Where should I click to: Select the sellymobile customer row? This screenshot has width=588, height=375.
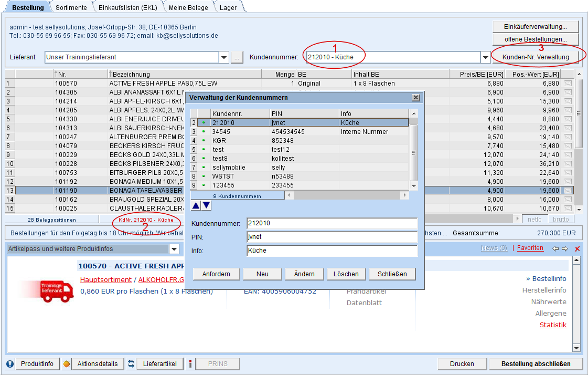229,168
